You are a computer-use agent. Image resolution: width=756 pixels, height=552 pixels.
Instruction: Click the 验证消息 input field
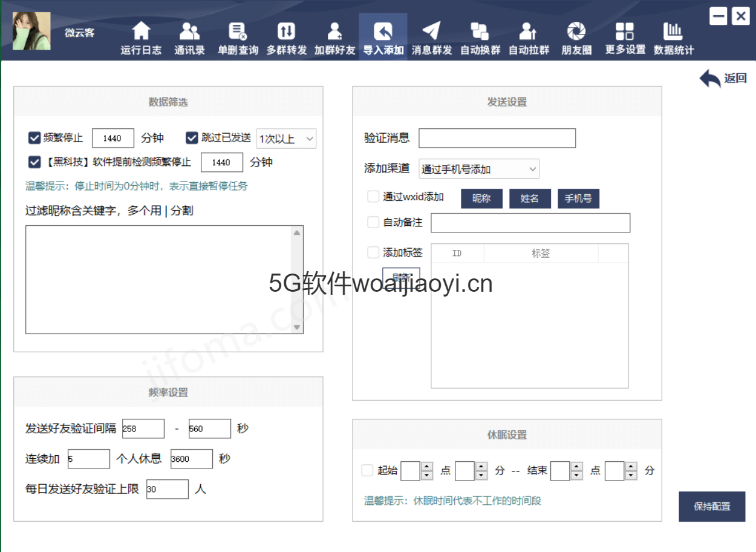click(497, 138)
